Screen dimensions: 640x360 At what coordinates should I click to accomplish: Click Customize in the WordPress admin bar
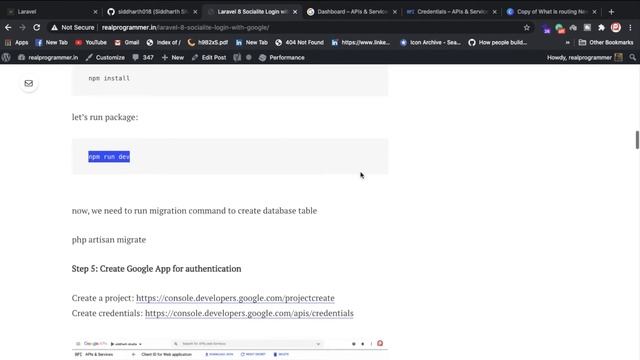(105, 58)
